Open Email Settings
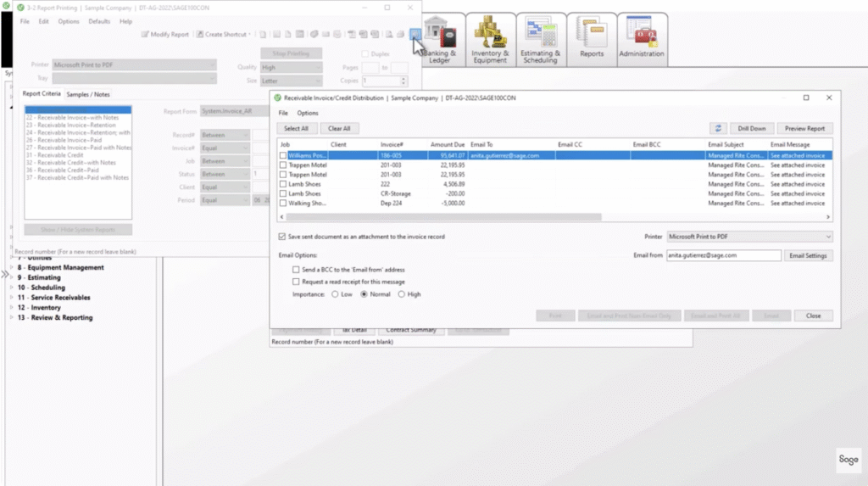Screen dimensions: 868x486 [x=808, y=255]
